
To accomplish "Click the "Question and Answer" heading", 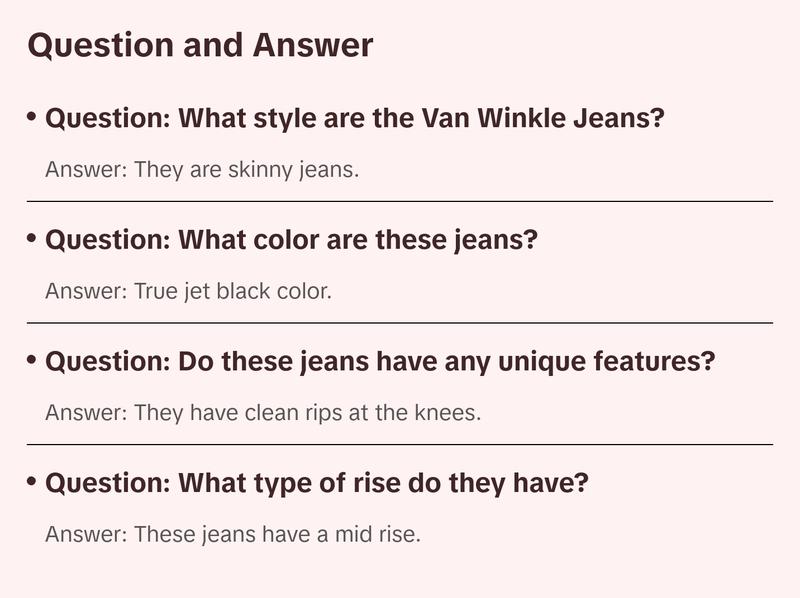I will point(200,45).
